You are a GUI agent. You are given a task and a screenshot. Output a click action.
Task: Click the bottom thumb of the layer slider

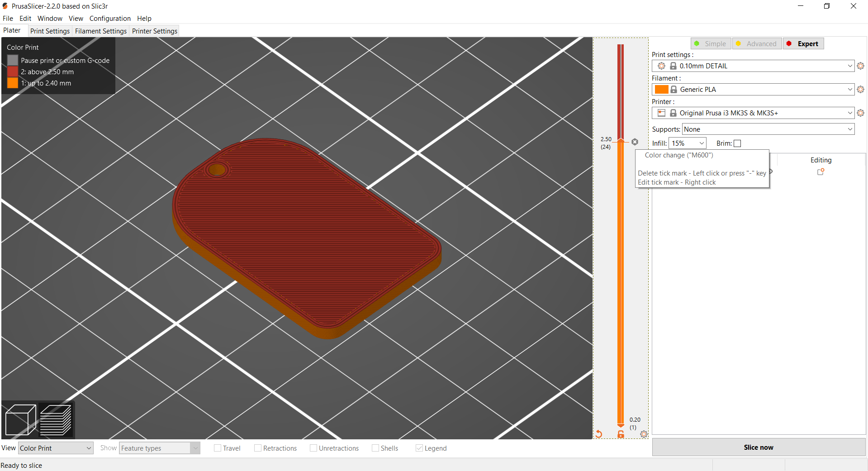point(621,425)
